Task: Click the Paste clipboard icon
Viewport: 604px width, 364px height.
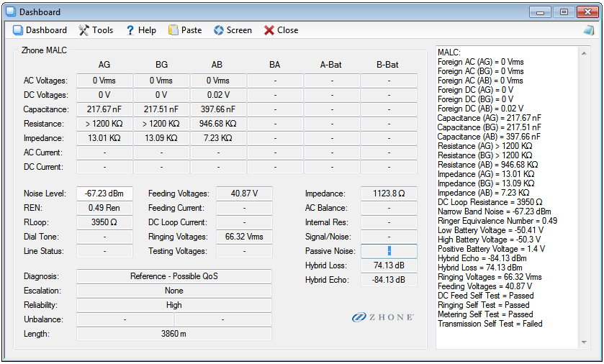Action: (x=173, y=30)
